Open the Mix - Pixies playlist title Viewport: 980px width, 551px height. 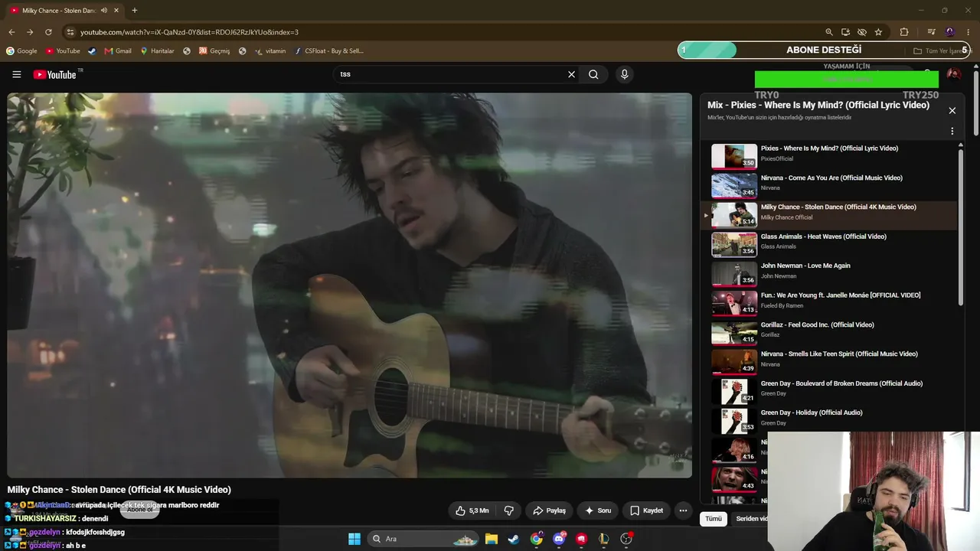tap(818, 105)
